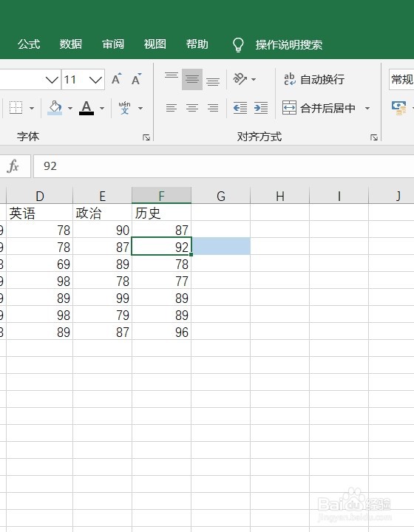Select cell containing 政治
The width and height of the screenshot is (414, 532).
pyautogui.click(x=102, y=212)
